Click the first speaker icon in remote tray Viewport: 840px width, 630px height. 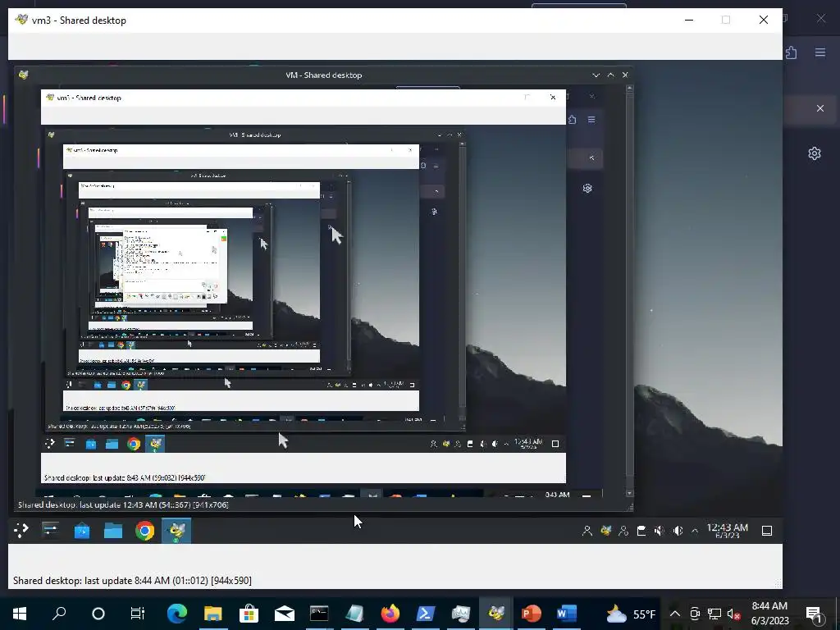click(660, 531)
